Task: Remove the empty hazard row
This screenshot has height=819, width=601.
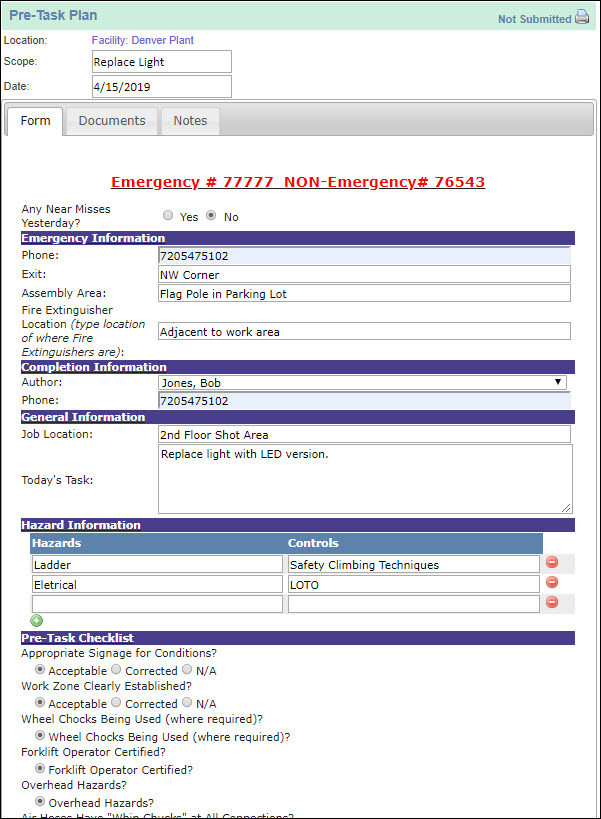Action: [x=551, y=603]
